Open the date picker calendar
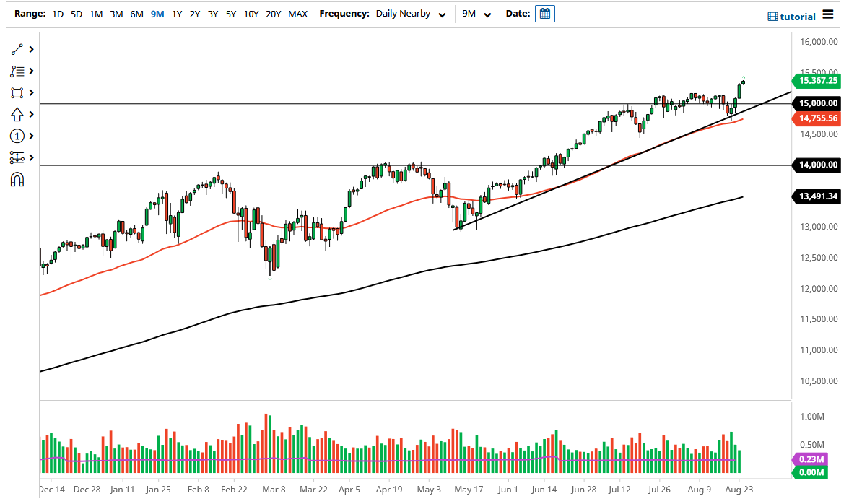The width and height of the screenshot is (849, 504). pyautogui.click(x=544, y=13)
